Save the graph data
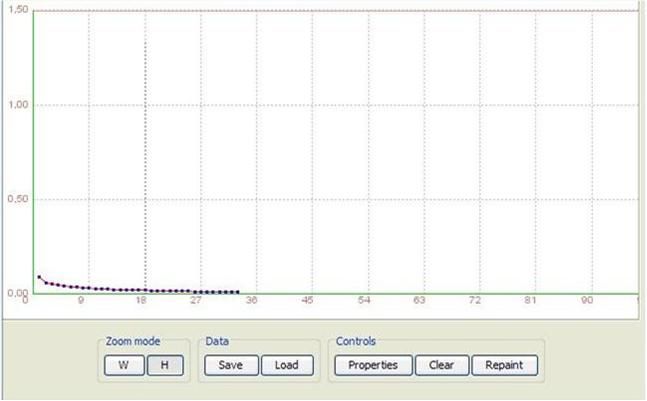This screenshot has width=647, height=401. [x=231, y=365]
